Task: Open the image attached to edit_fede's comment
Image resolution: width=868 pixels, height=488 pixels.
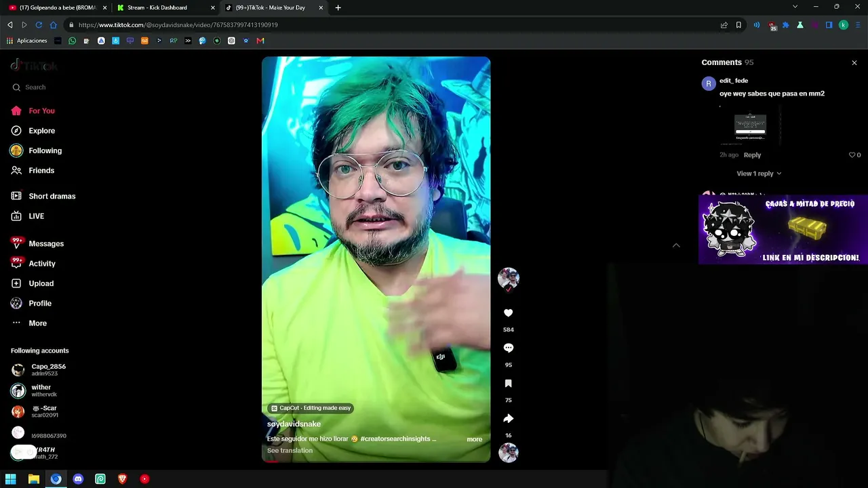Action: (750, 126)
